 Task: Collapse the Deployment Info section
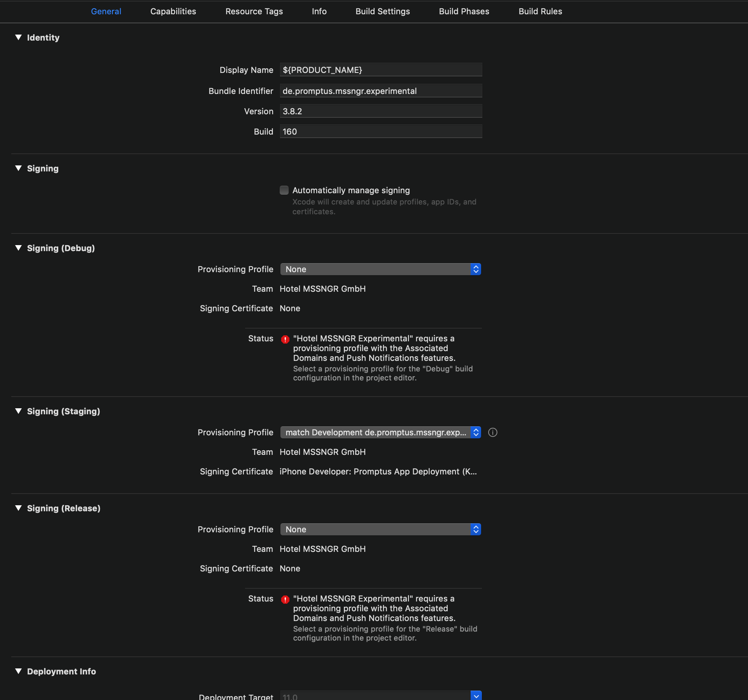coord(18,671)
